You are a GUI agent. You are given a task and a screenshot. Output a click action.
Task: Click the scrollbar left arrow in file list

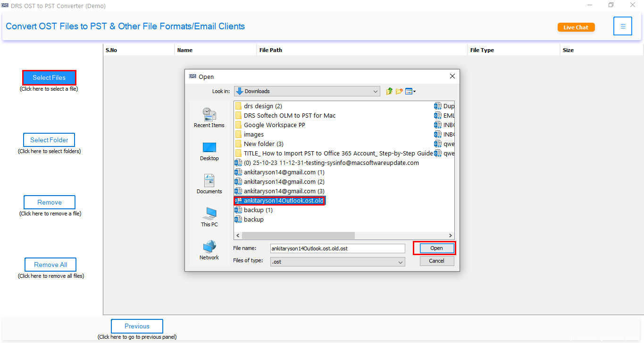(x=238, y=235)
